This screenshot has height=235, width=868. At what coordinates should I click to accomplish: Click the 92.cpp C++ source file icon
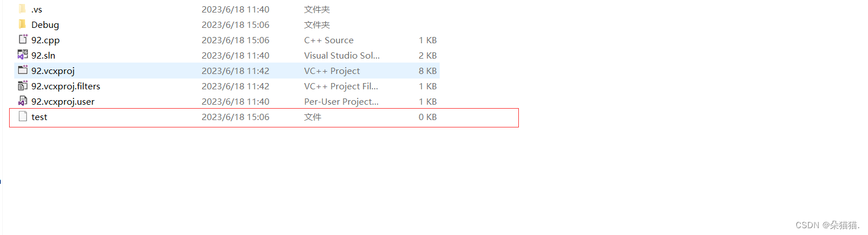click(23, 40)
